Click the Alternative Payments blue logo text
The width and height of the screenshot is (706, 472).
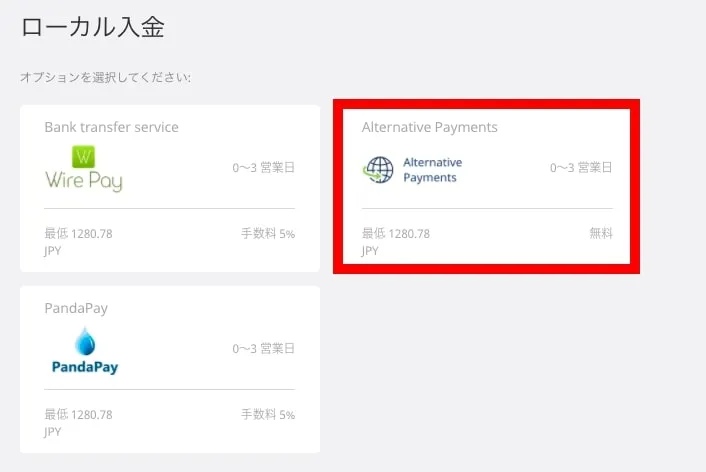(x=433, y=170)
